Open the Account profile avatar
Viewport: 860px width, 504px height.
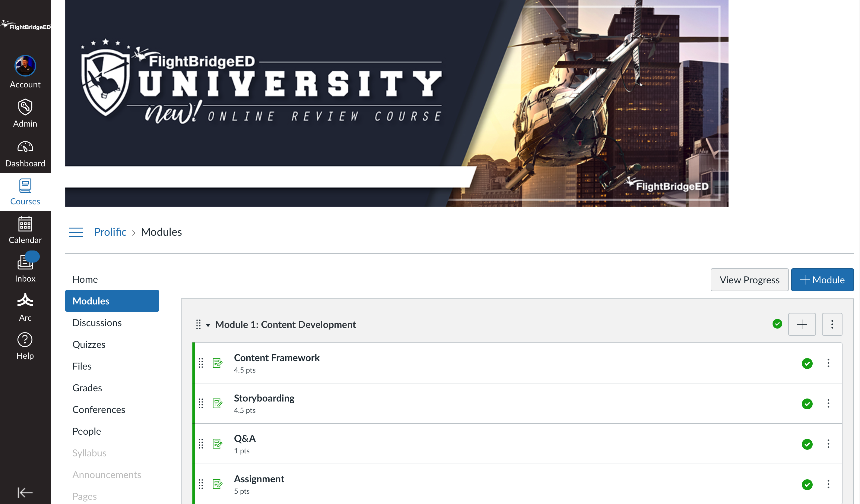coord(25,65)
